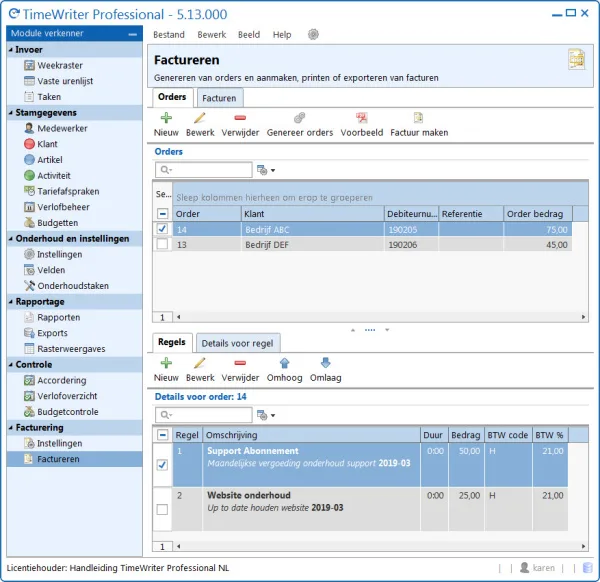Open Weekraster in the Invoer section
Viewport: 600px width, 582px height.
60,65
